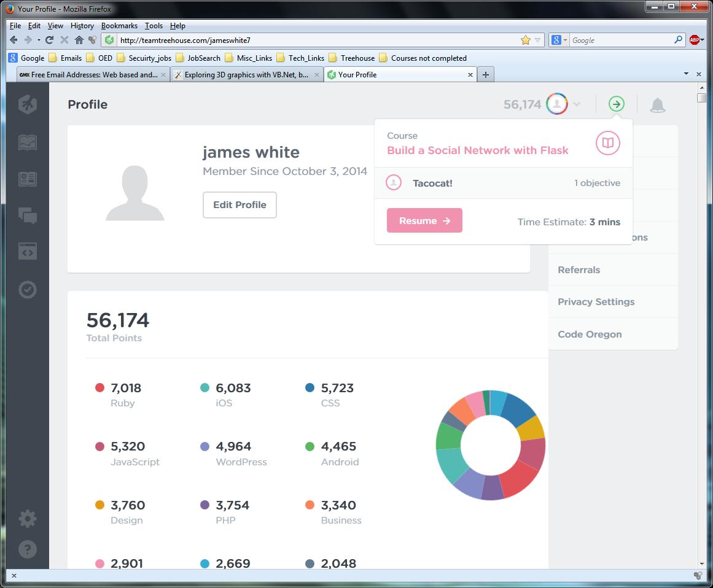The width and height of the screenshot is (713, 588).
Task: Click the circled checkmark sidebar icon
Action: click(28, 290)
